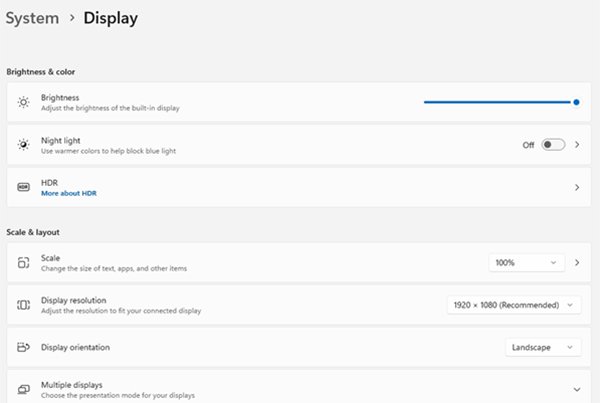Image resolution: width=600 pixels, height=403 pixels.
Task: Click the Scale icon
Action: [x=24, y=263]
